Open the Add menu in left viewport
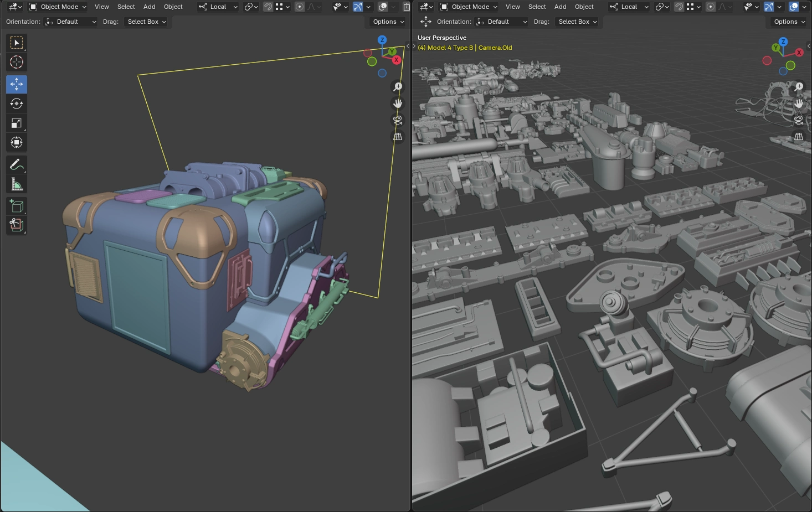The height and width of the screenshot is (512, 812). click(149, 7)
